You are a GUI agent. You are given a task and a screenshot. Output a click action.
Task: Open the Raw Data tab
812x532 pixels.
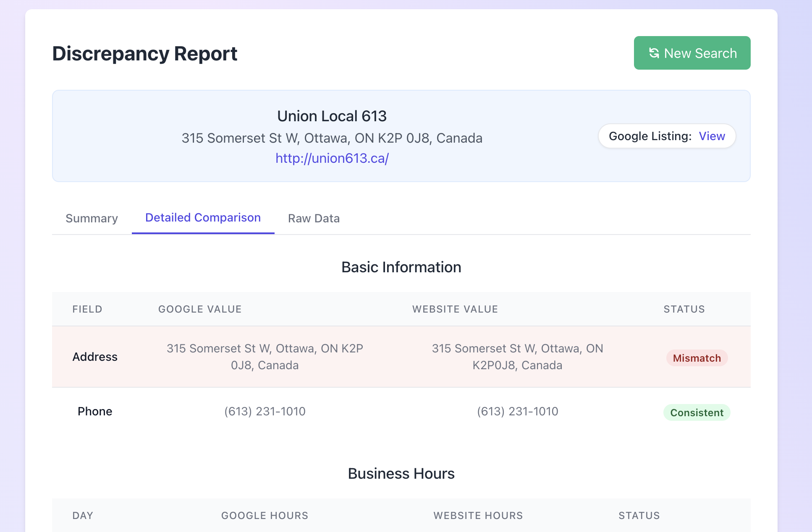coord(314,218)
